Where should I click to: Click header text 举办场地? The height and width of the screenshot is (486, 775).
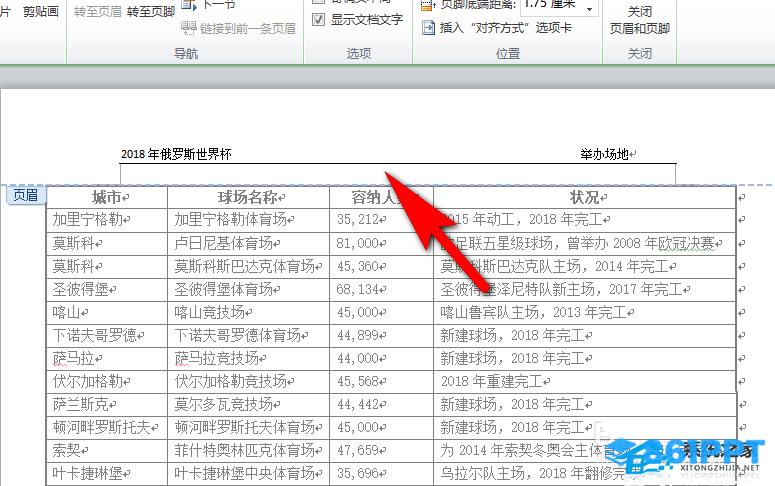pyautogui.click(x=604, y=154)
